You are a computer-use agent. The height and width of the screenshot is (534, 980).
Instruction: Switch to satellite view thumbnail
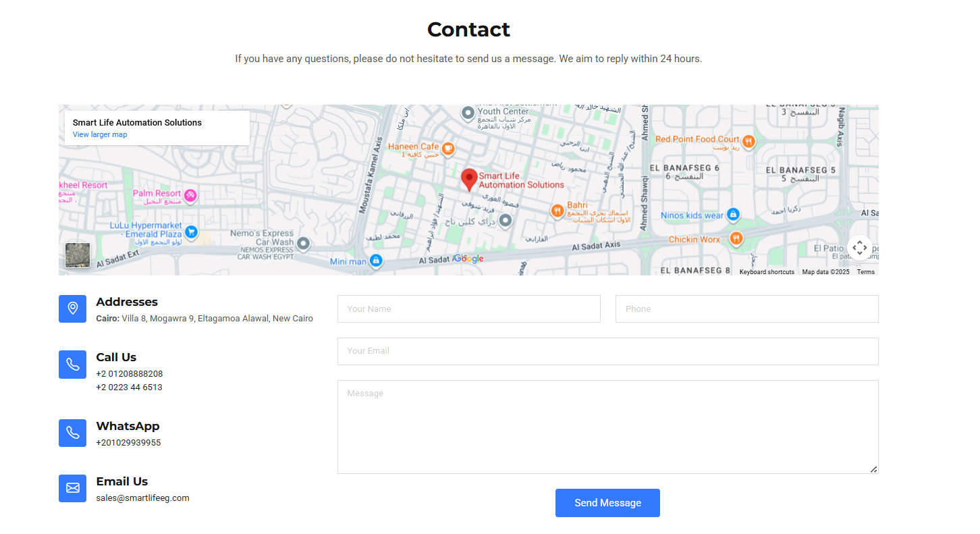pos(78,255)
